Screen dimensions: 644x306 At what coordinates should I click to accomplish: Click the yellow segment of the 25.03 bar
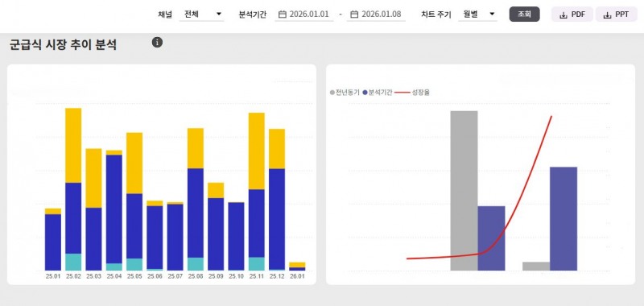pos(93,178)
